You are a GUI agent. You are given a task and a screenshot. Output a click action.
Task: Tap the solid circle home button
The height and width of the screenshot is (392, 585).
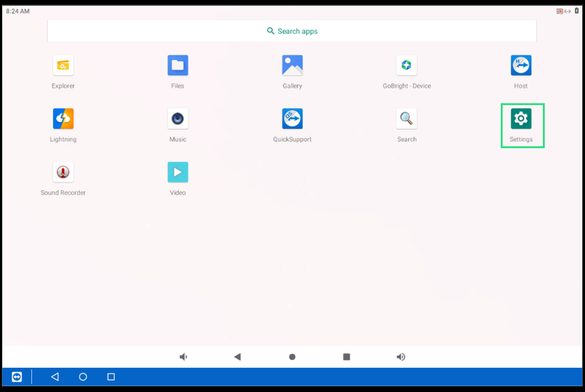pyautogui.click(x=292, y=357)
